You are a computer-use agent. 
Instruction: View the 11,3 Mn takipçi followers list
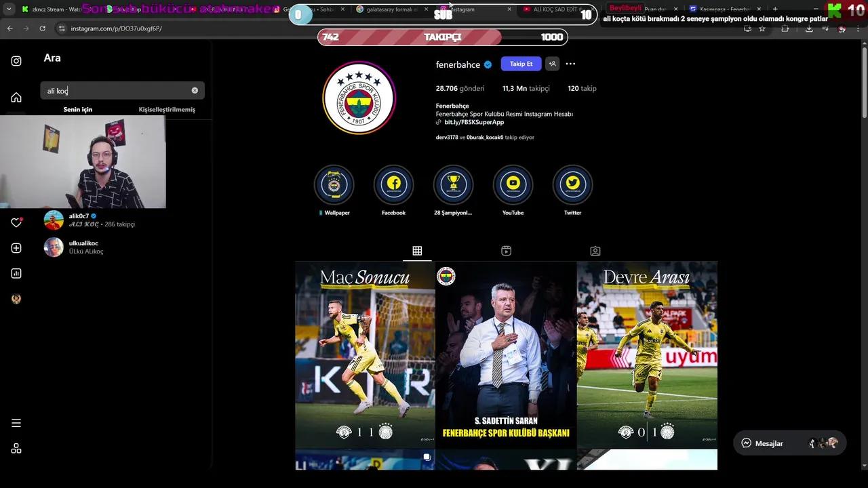point(526,88)
